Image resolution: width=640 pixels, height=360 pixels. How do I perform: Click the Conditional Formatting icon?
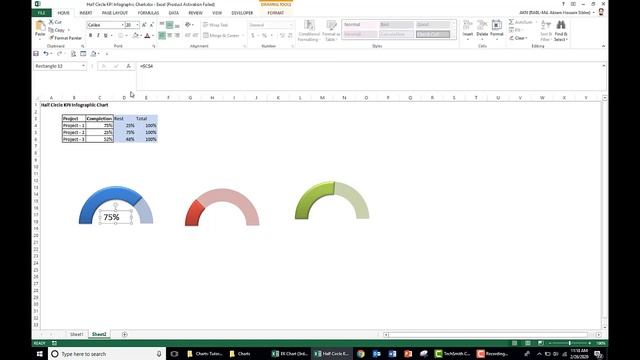click(309, 25)
